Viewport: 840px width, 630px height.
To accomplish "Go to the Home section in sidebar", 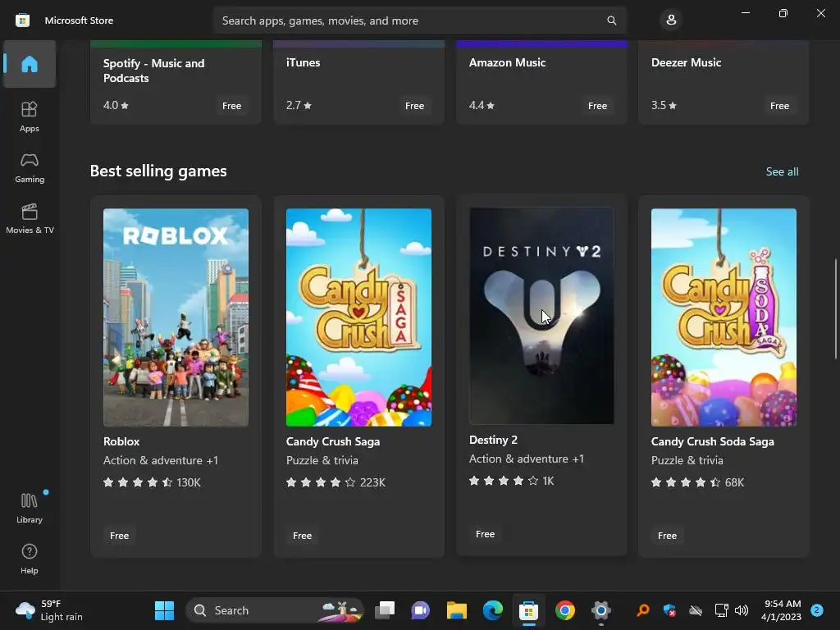I will [30, 64].
